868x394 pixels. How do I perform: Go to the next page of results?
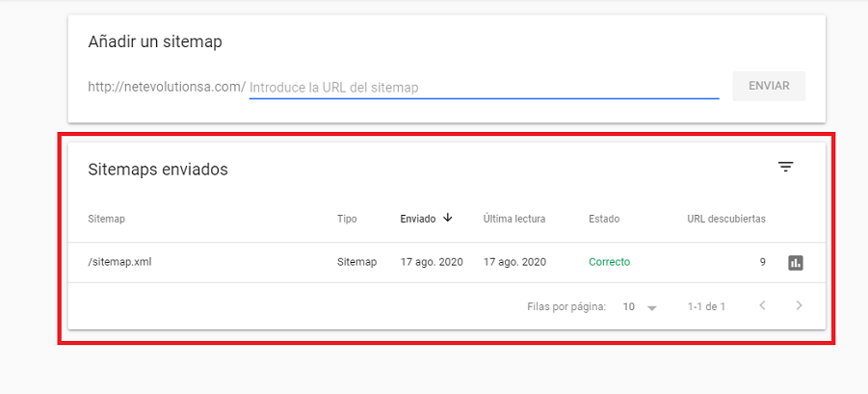pos(798,306)
